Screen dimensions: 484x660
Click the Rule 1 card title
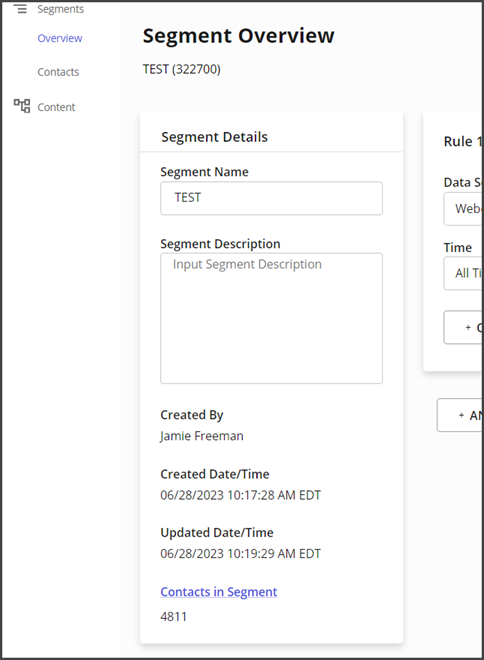[463, 141]
